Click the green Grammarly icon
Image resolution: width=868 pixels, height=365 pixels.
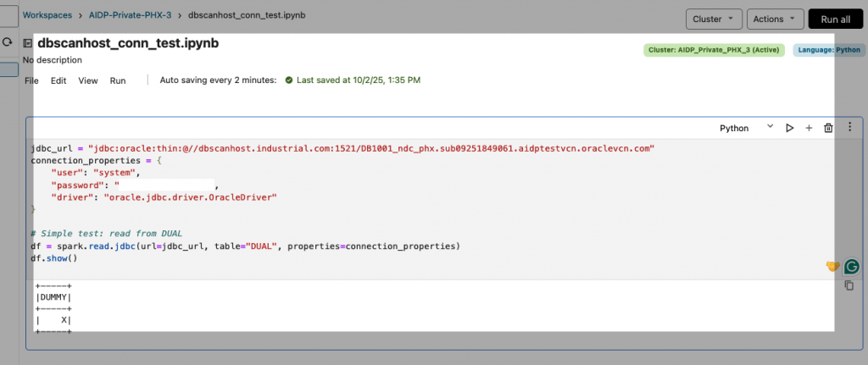pyautogui.click(x=851, y=267)
